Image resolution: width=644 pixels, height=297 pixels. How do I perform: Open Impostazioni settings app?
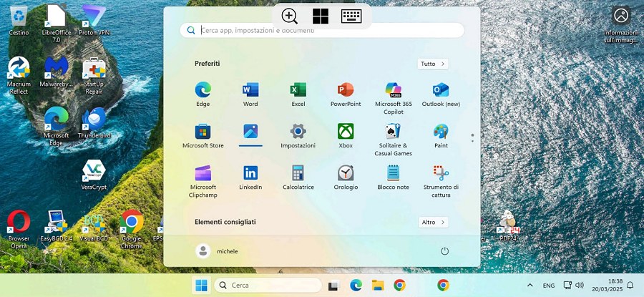298,136
